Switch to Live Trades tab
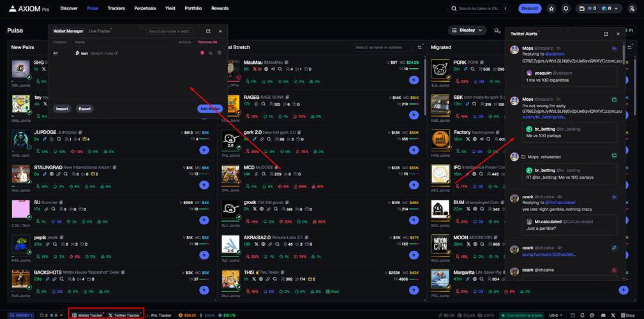This screenshot has width=644, height=319. pyautogui.click(x=100, y=31)
